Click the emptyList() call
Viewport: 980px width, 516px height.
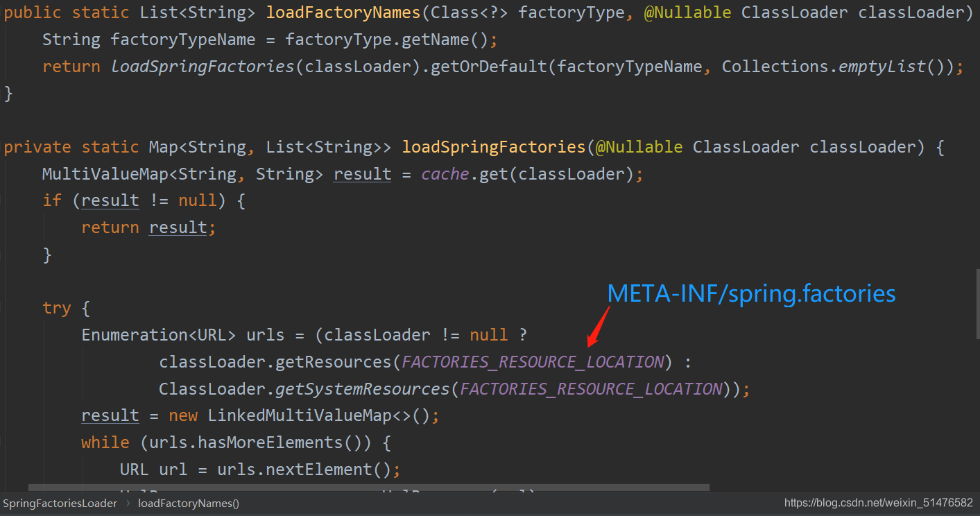click(x=891, y=67)
